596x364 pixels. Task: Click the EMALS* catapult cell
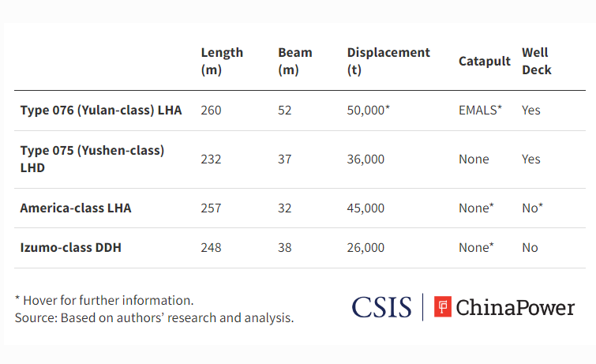pos(480,110)
